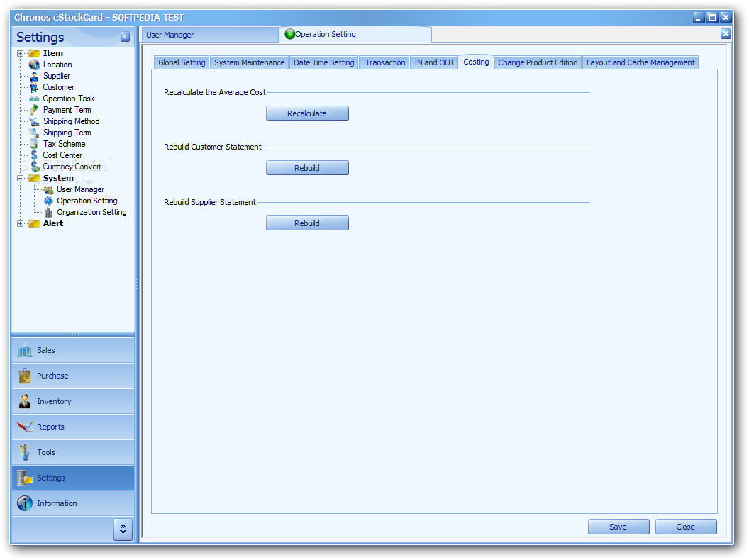The height and width of the screenshot is (560, 749).
Task: Expand the Alert tree node
Action: tap(20, 223)
